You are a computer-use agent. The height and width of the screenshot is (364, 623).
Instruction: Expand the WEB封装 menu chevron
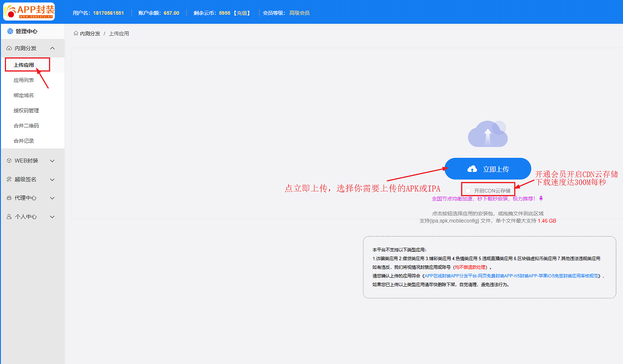coord(52,161)
